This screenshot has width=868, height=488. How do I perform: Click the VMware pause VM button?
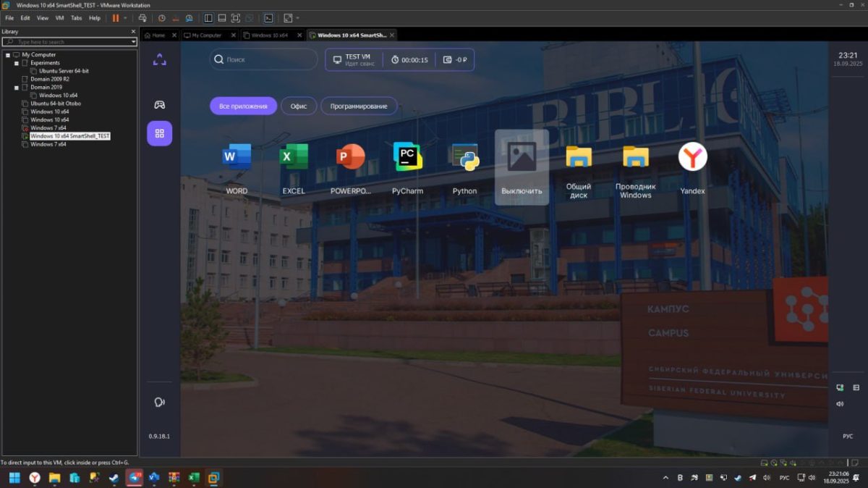coord(116,17)
